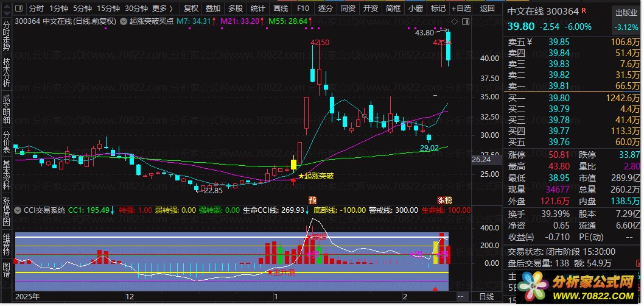Select the 30分钟 period
Image resolution: width=644 pixels, height=306 pixels.
[136, 8]
